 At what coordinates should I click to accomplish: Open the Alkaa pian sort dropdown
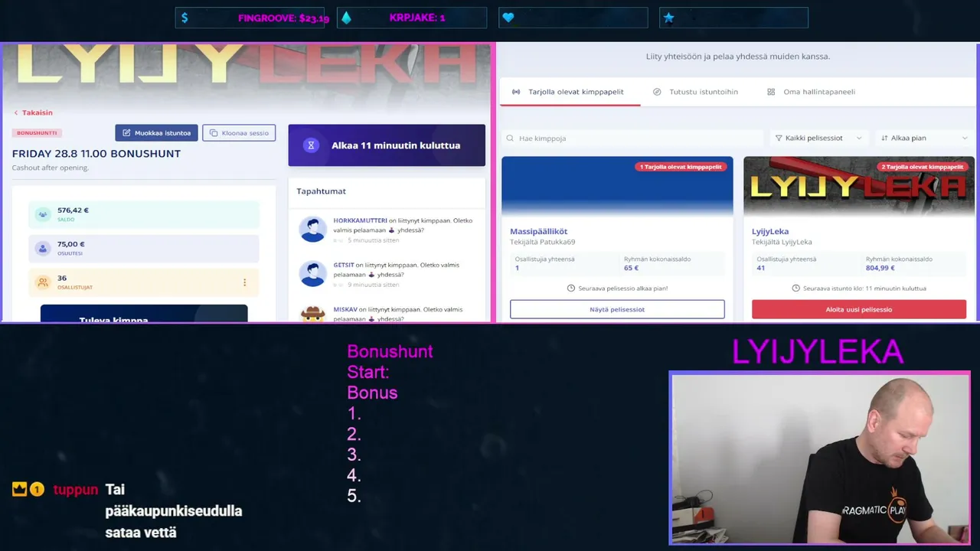(924, 139)
